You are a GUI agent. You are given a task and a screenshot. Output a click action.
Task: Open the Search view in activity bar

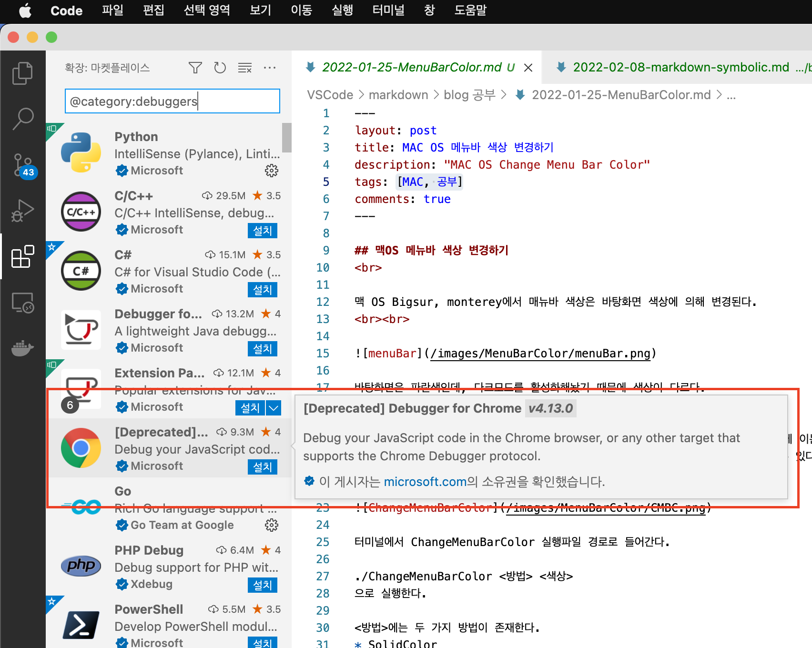tap(22, 119)
